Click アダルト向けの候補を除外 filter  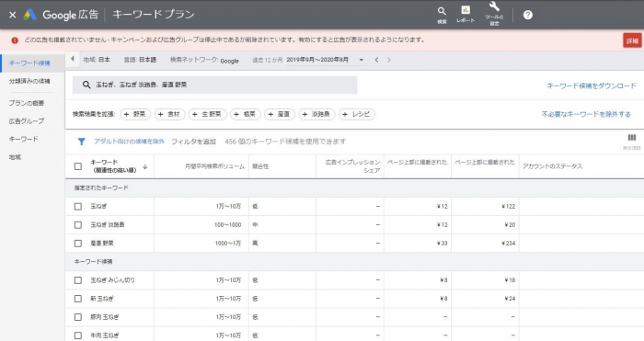(129, 142)
